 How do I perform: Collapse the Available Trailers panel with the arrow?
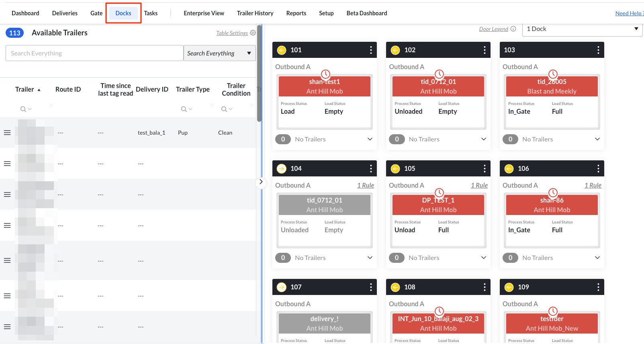click(261, 182)
